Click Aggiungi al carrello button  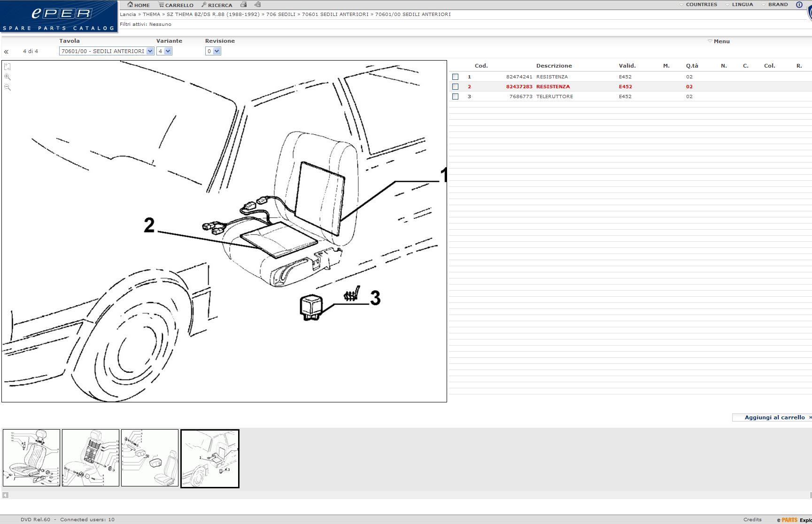click(774, 417)
